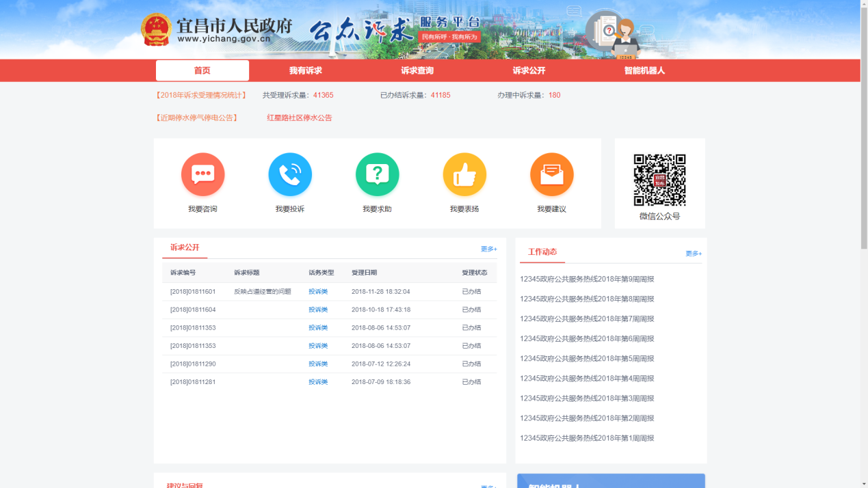Image resolution: width=868 pixels, height=488 pixels.
Task: Go to the 首页 nav tab
Action: click(202, 70)
